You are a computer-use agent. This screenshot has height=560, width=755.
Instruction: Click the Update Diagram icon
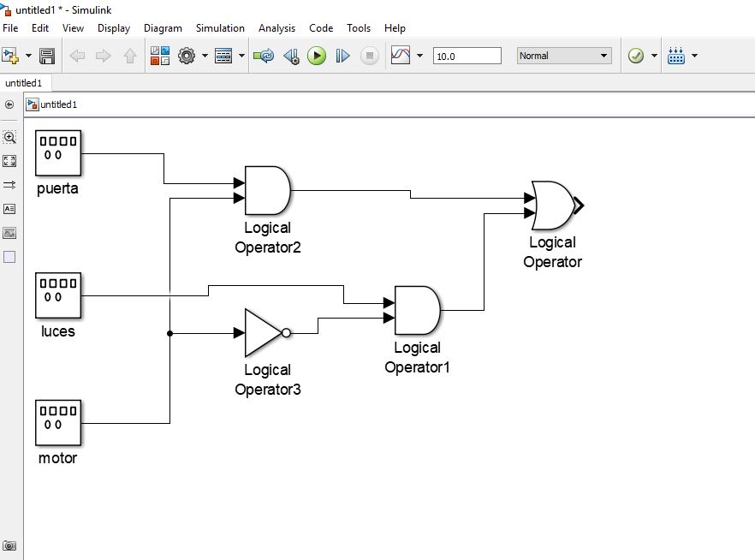pos(264,56)
